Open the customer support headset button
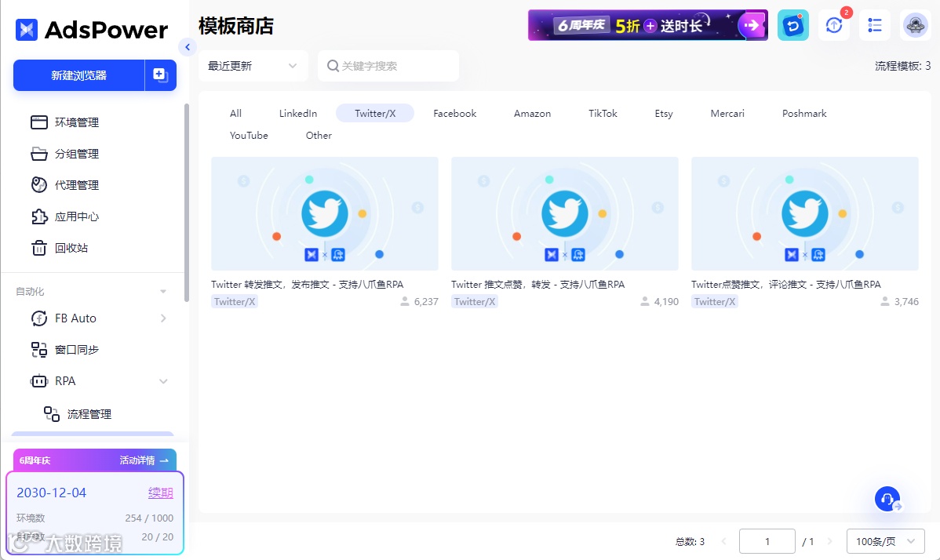The width and height of the screenshot is (940, 560). [x=887, y=498]
